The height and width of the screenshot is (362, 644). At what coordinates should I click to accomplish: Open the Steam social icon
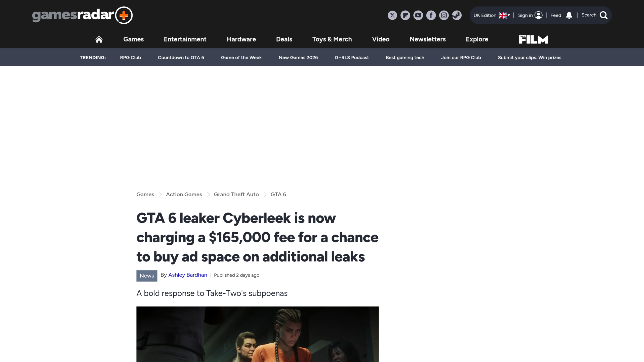click(457, 15)
